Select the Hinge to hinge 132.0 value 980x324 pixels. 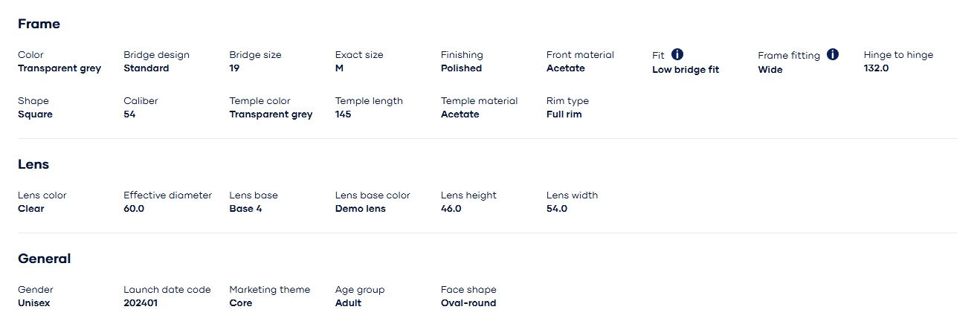point(876,68)
